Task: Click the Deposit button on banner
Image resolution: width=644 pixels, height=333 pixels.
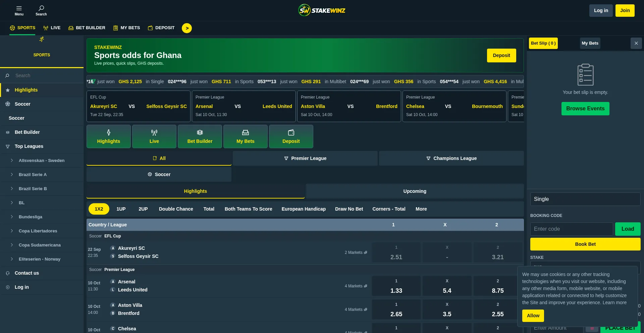Action: 501,55
